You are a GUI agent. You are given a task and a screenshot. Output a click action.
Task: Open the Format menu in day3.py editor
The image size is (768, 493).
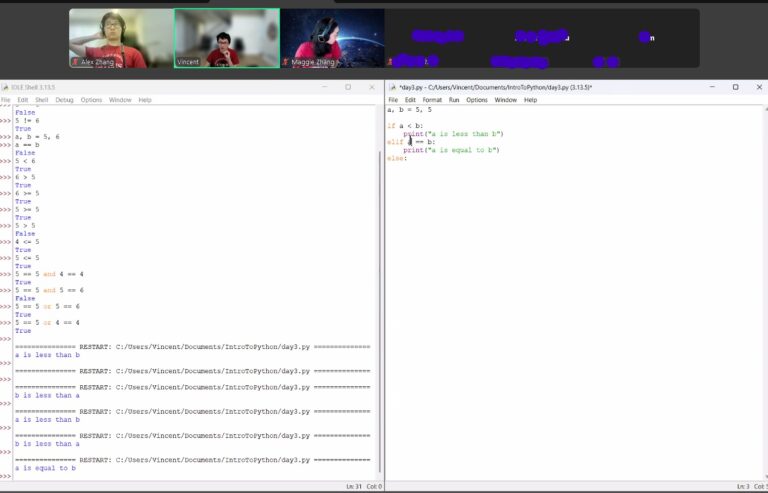click(432, 100)
